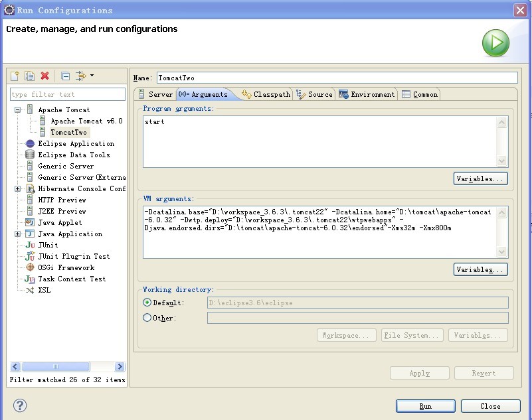Select Eclipse Data Tools entry
The image size is (532, 420).
(x=74, y=155)
